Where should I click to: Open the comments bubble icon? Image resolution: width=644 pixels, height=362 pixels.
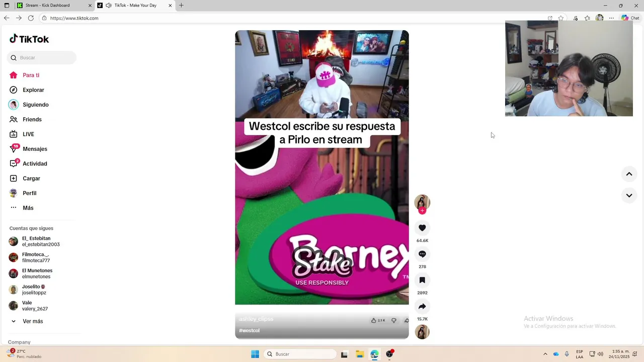pyautogui.click(x=422, y=254)
